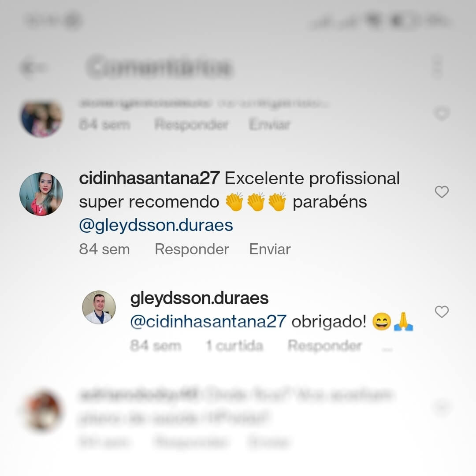Like cidinhasantana27's comment with heart icon
This screenshot has height=476, width=476.
[x=441, y=192]
